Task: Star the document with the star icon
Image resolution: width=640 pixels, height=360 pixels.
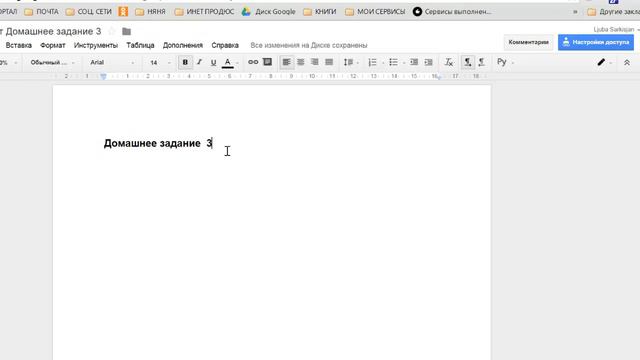Action: click(x=111, y=31)
